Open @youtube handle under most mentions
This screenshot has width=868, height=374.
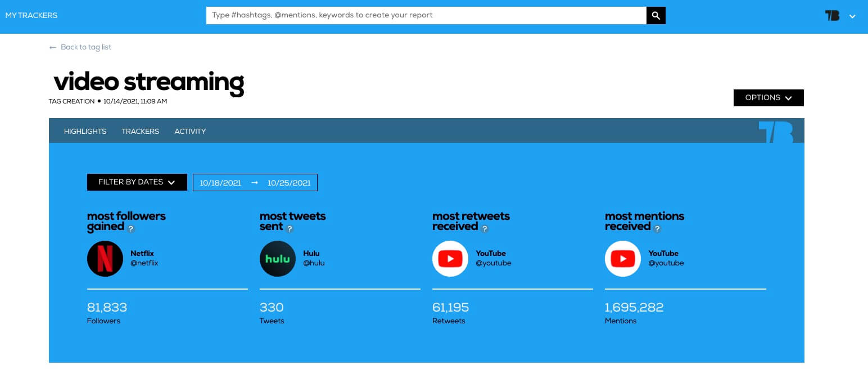click(666, 263)
